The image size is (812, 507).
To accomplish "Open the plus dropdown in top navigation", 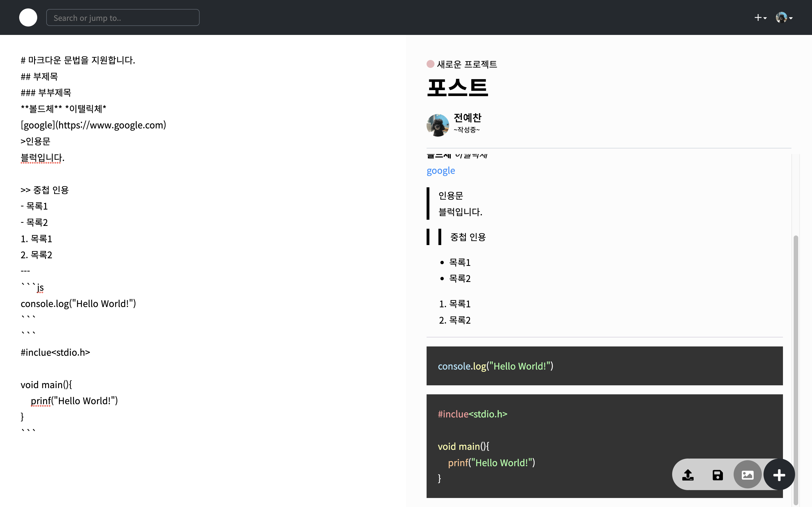I will pyautogui.click(x=760, y=18).
